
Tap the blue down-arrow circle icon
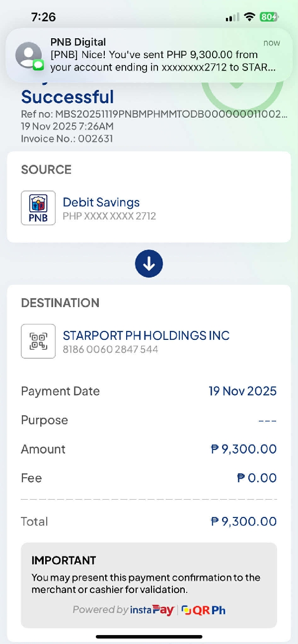(149, 263)
